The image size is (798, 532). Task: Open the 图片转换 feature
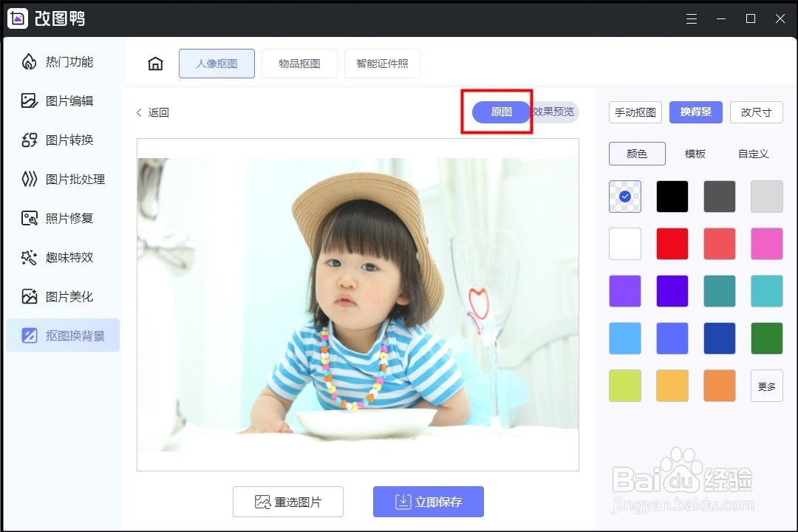click(x=63, y=140)
